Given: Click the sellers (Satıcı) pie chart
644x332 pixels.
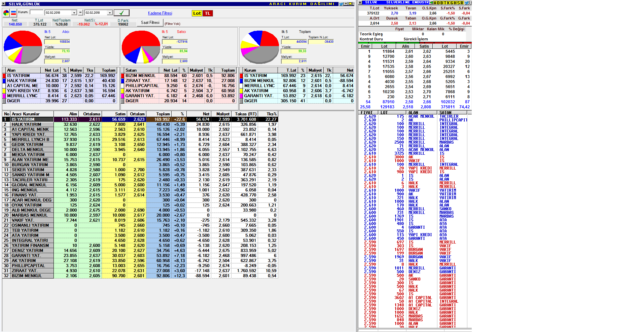Looking at the screenshot, I should click(141, 47).
